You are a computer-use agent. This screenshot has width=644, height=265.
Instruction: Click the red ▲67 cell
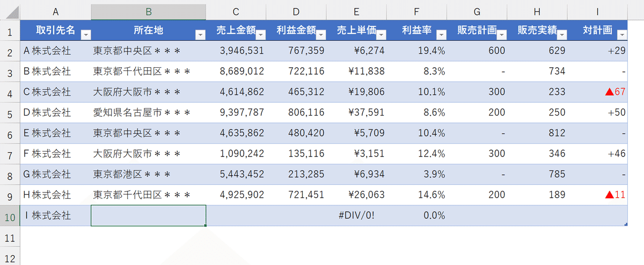coord(597,92)
